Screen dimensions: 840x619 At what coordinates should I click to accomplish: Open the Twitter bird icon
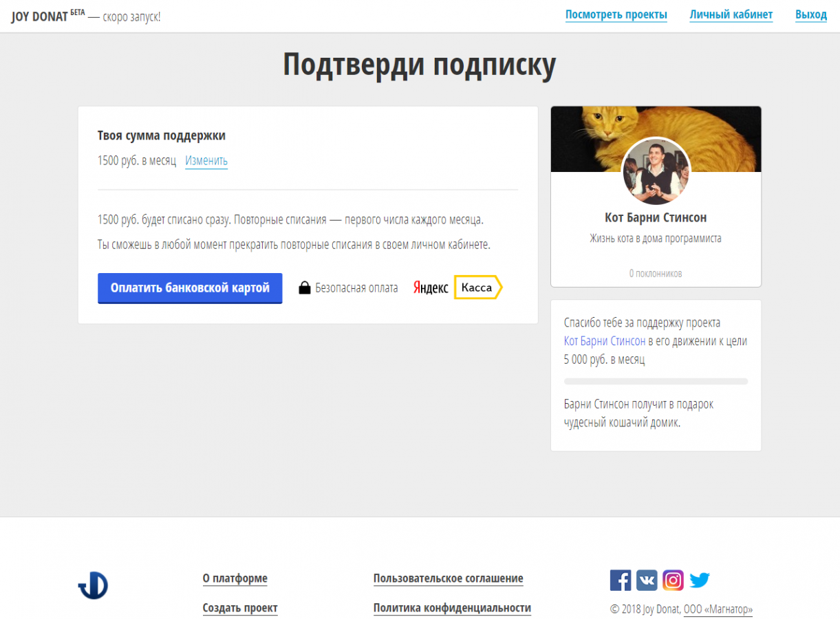tap(700, 580)
